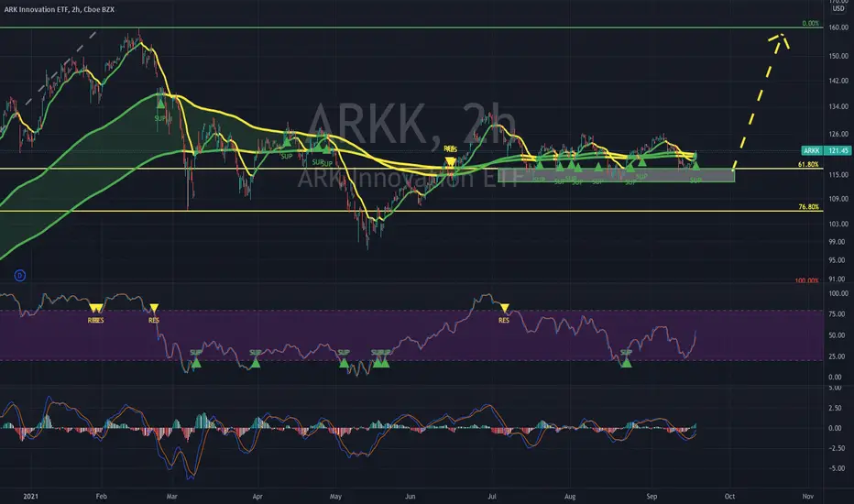854x504 pixels.
Task: Click the 115.00 price axis label
Action: pyautogui.click(x=838, y=175)
